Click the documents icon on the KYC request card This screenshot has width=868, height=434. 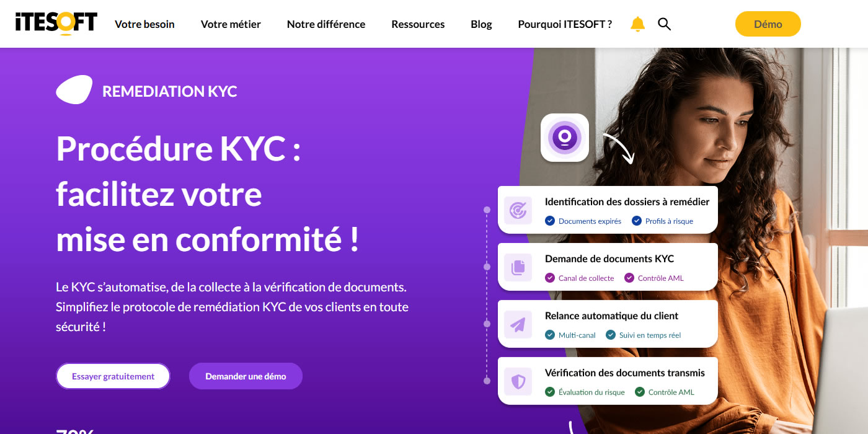point(518,267)
